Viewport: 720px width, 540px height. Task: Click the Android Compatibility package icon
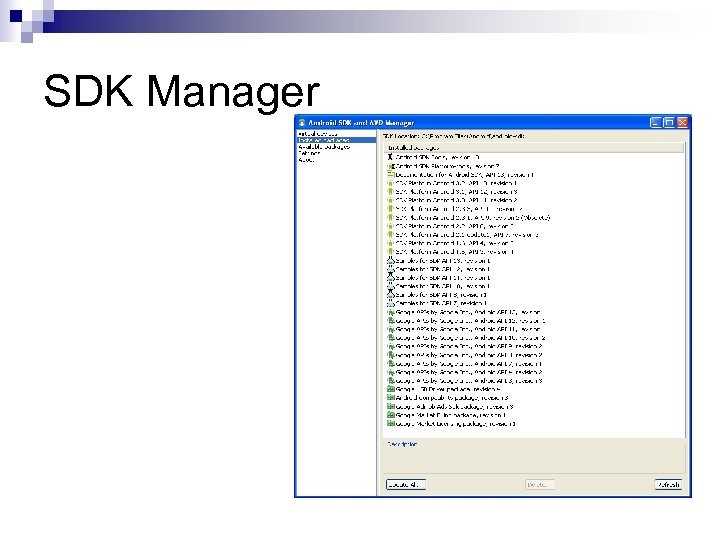click(x=390, y=398)
